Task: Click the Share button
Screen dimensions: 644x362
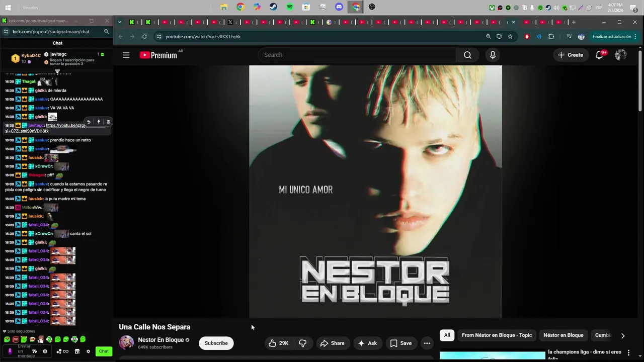Action: coord(333,343)
